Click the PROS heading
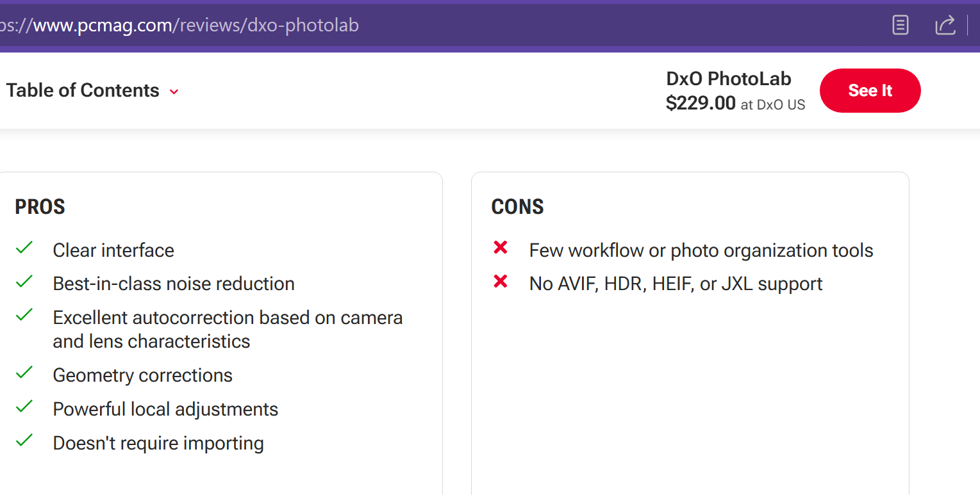 [40, 207]
